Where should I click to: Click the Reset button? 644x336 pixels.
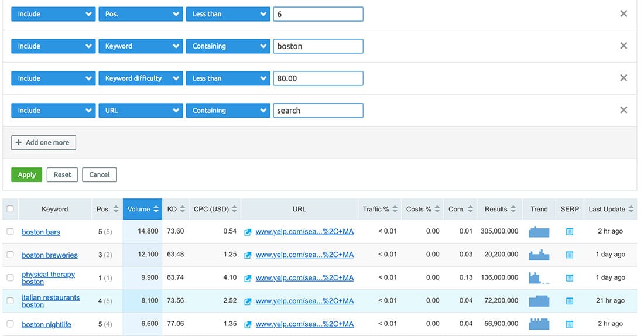(62, 174)
